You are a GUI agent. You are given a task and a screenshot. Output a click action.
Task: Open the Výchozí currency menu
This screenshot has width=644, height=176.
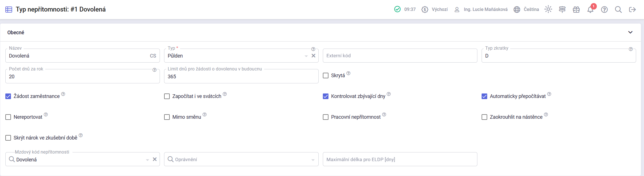[x=435, y=10]
